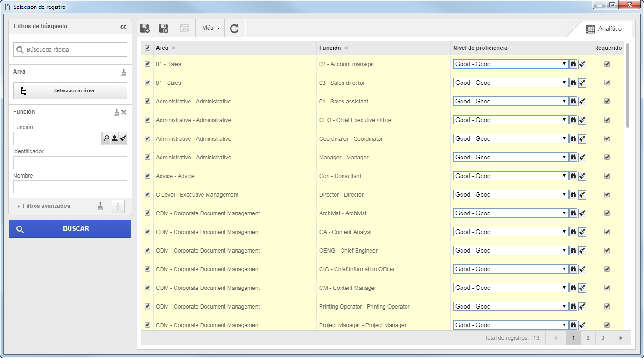Uncheck the row checkbox for Sales assistant
The width and height of the screenshot is (644, 358).
point(147,101)
